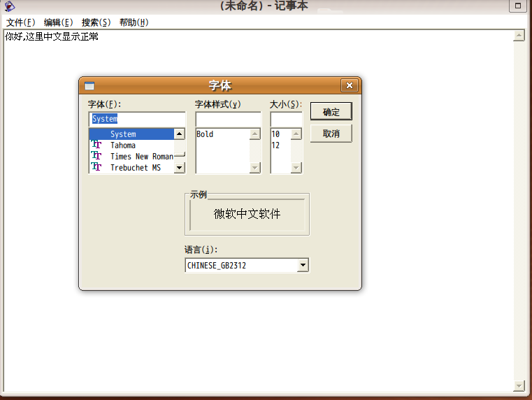Click the 微软中文软件 sample preview
This screenshot has height=400, width=532.
pos(247,214)
